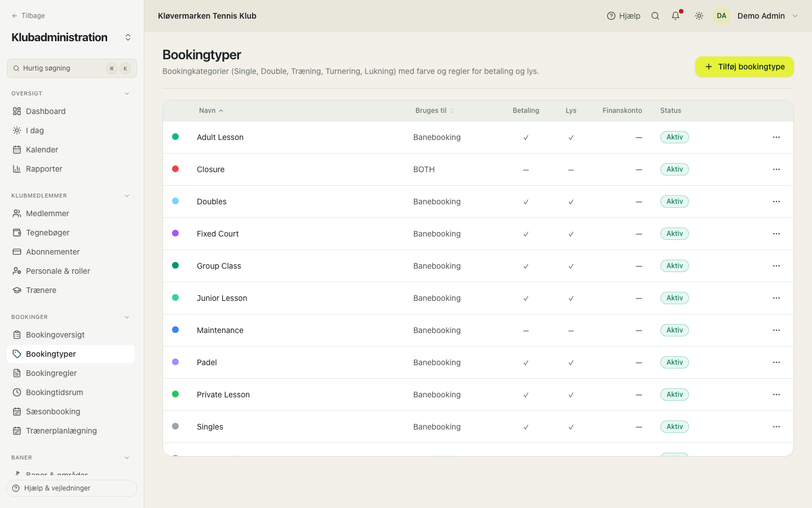
Task: Sort the table by Bruges til column
Action: coord(435,111)
